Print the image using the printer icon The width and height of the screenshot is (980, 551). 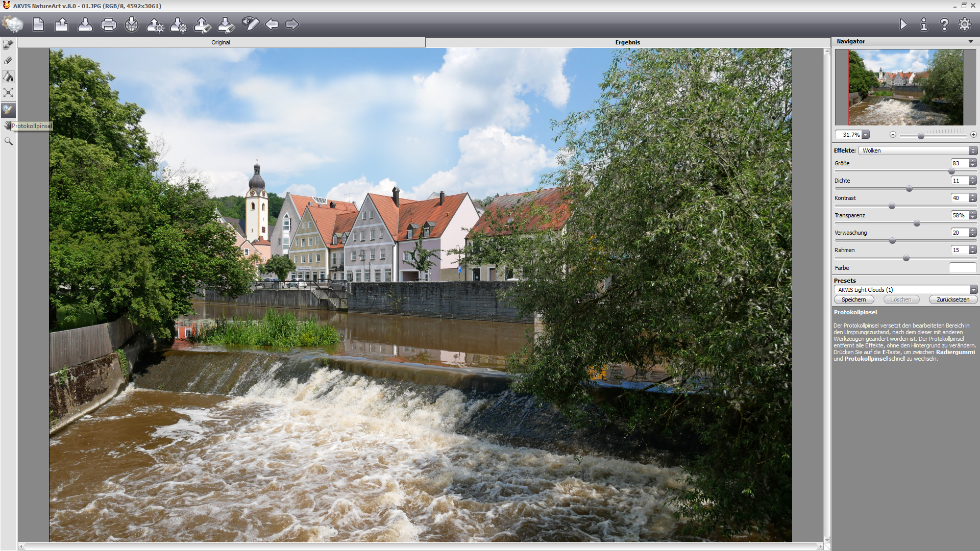click(x=108, y=24)
